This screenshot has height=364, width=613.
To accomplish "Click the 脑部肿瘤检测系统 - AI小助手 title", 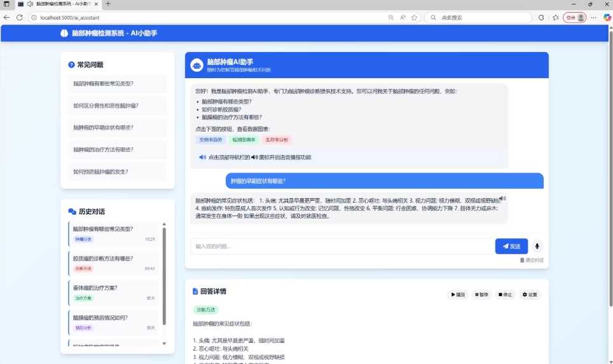I will [x=114, y=33].
